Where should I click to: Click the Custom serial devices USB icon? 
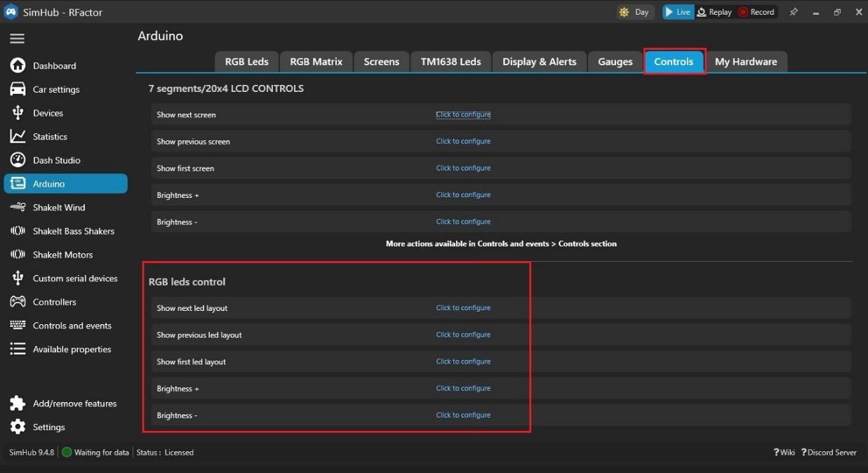click(18, 278)
